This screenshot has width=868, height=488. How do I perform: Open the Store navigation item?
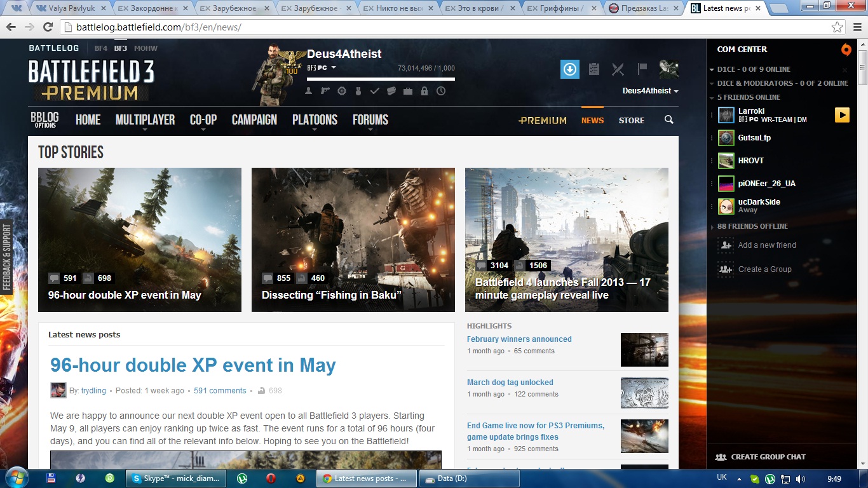(632, 120)
